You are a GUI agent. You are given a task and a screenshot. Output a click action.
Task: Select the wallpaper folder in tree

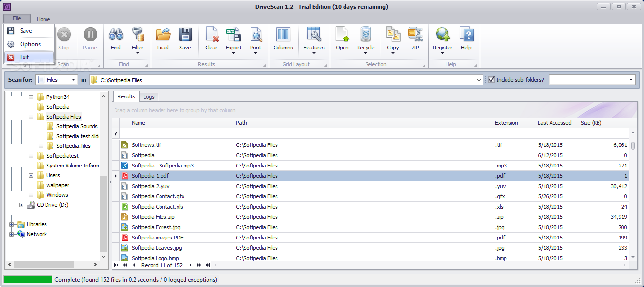coord(58,185)
